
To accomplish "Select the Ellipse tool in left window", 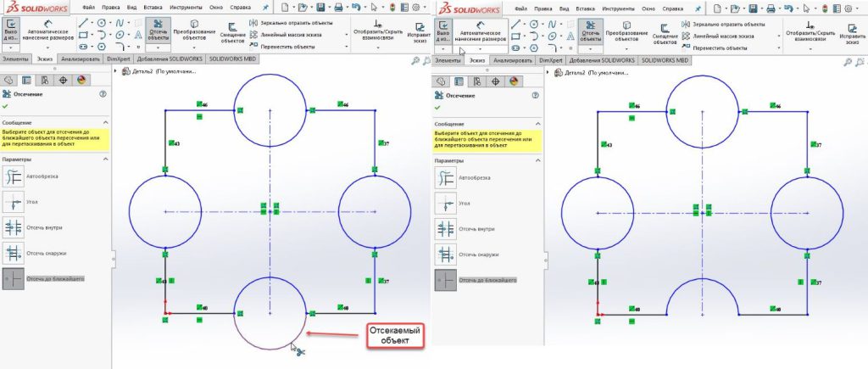I will (120, 35).
